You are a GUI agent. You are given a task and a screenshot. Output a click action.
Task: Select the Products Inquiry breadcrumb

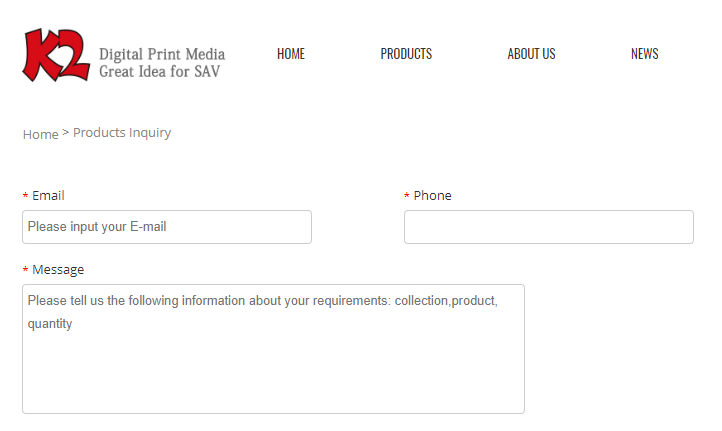click(122, 133)
